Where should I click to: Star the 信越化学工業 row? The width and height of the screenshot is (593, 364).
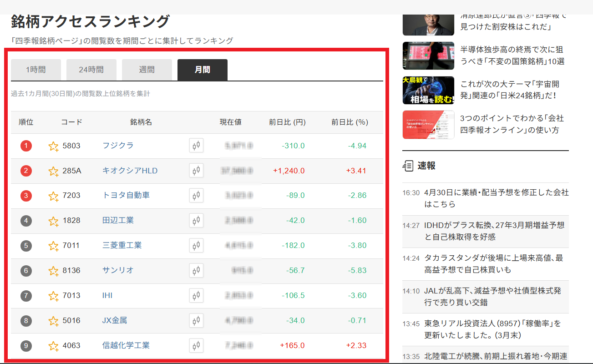tap(54, 346)
